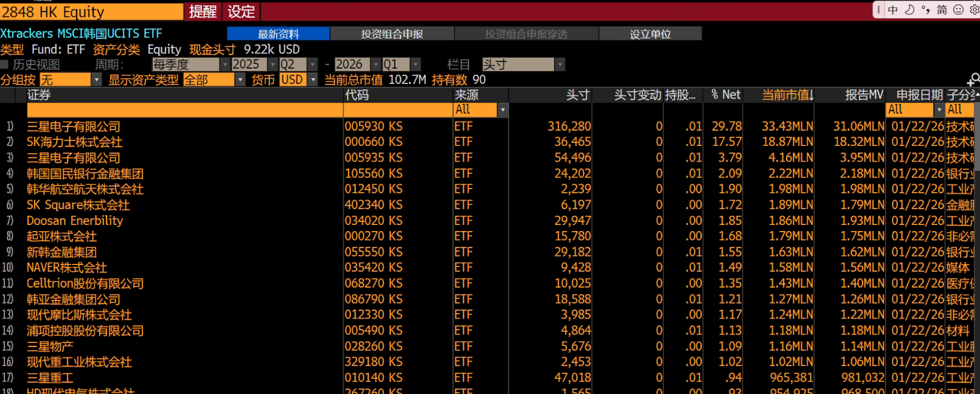Toggle the half-moon width icon in IME bar

tap(909, 10)
